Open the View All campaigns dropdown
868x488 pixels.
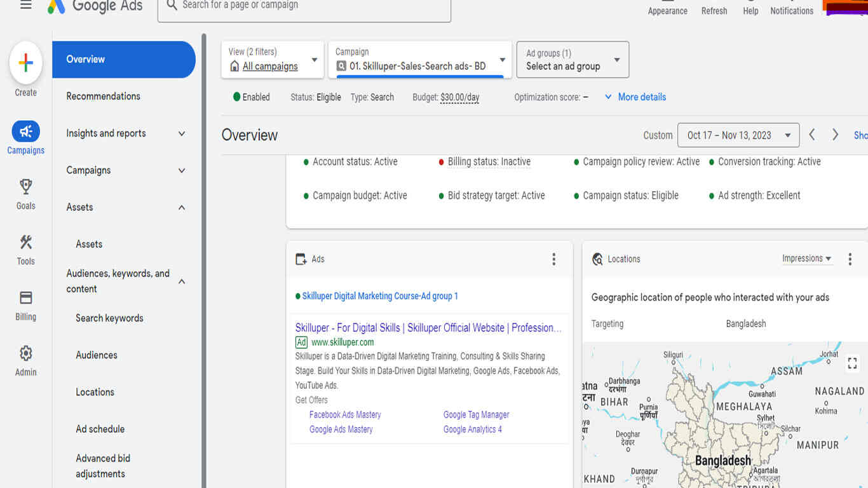273,60
